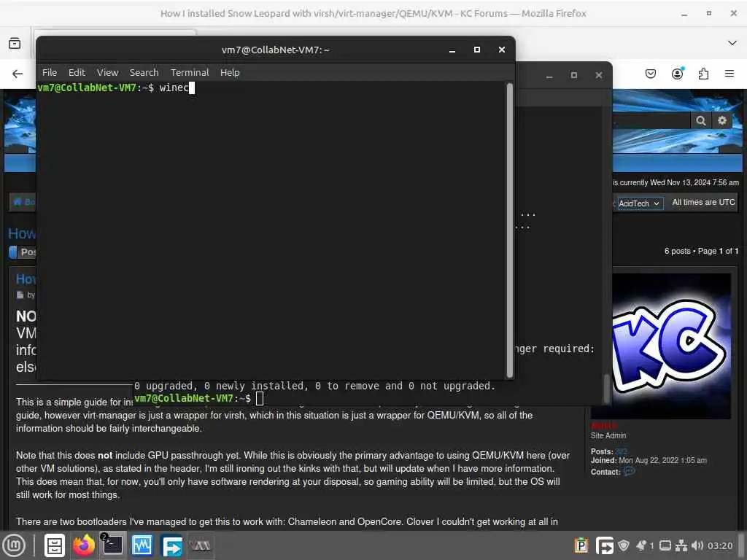
Task: Open the File menu in the terminal
Action: [50, 72]
